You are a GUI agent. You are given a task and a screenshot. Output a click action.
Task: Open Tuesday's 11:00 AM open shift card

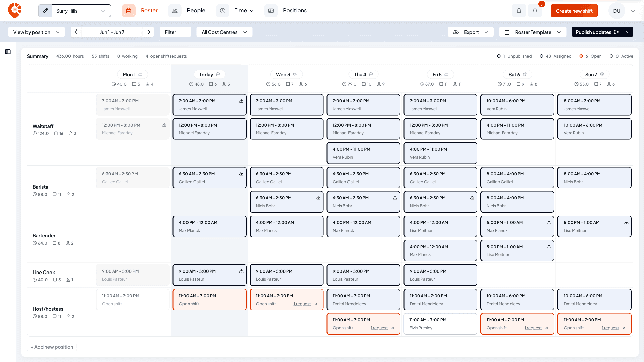click(210, 300)
